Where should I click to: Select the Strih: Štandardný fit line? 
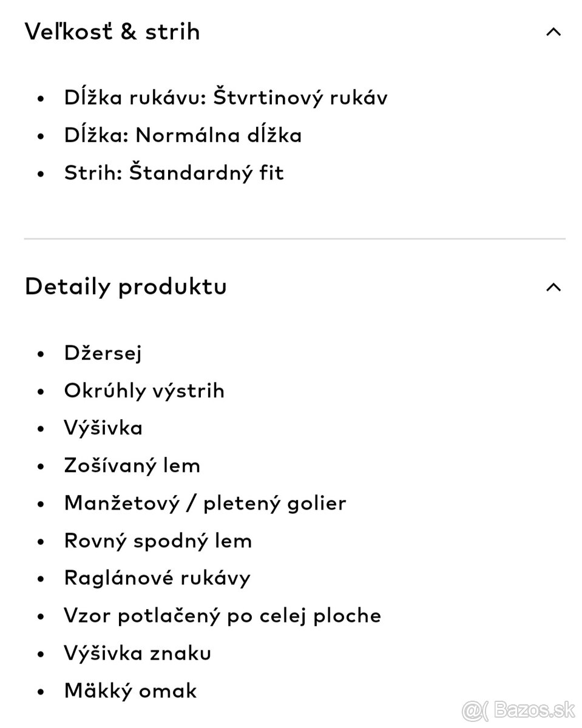pos(174,172)
